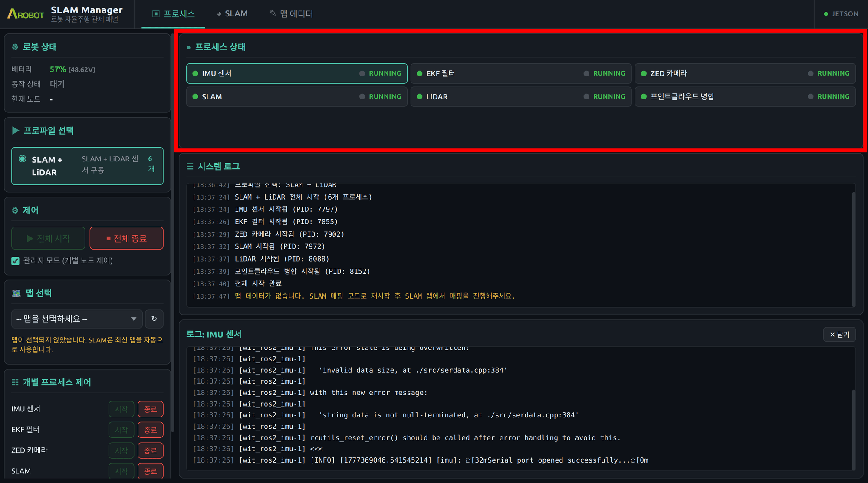Select the ZED 카메라 process card
Screen dimensions: 868x483
[745, 73]
